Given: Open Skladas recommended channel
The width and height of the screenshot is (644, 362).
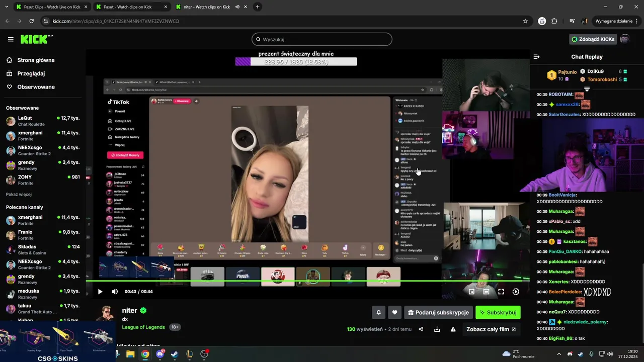Looking at the screenshot, I should pos(43,249).
